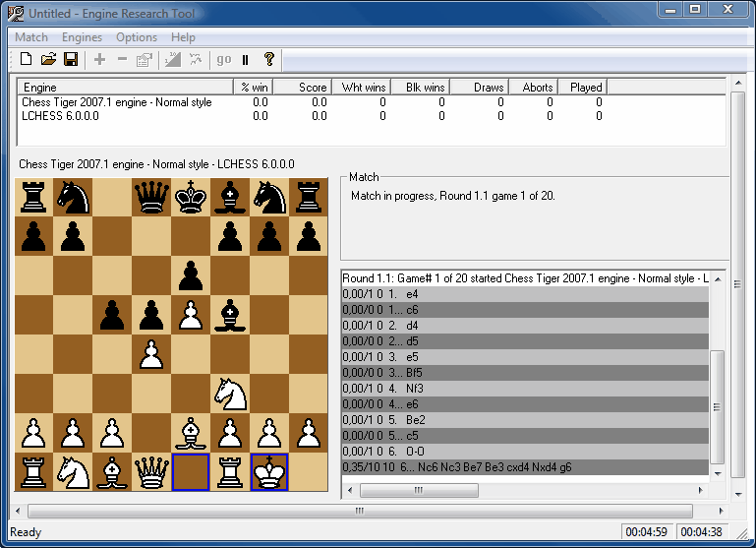
Task: Select LCHESS 6.0.0.0 engine row
Action: [314, 116]
